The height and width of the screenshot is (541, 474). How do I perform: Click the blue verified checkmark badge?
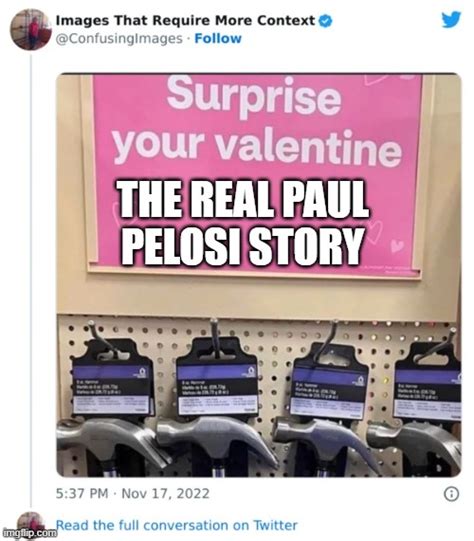click(325, 21)
